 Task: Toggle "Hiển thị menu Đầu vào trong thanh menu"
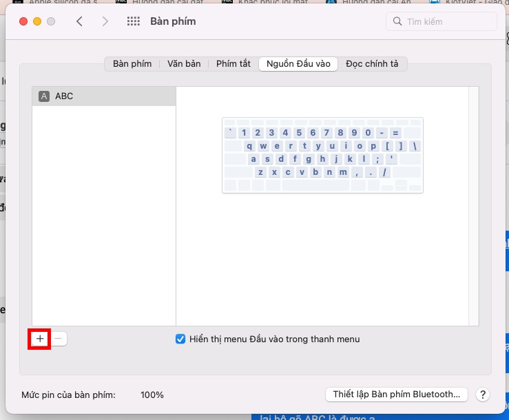[x=180, y=339]
